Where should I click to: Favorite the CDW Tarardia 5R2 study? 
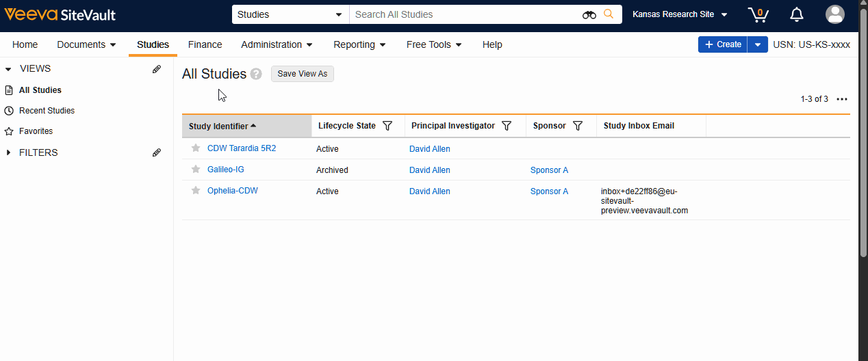[x=196, y=148]
